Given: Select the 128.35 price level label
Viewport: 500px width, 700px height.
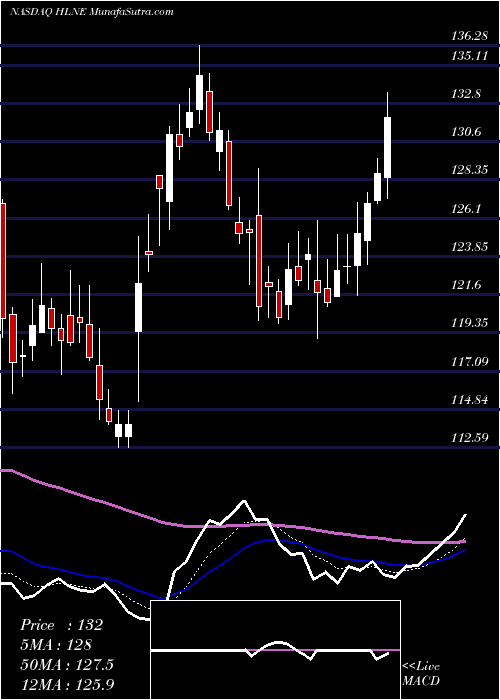Looking at the screenshot, I should click(x=469, y=170).
